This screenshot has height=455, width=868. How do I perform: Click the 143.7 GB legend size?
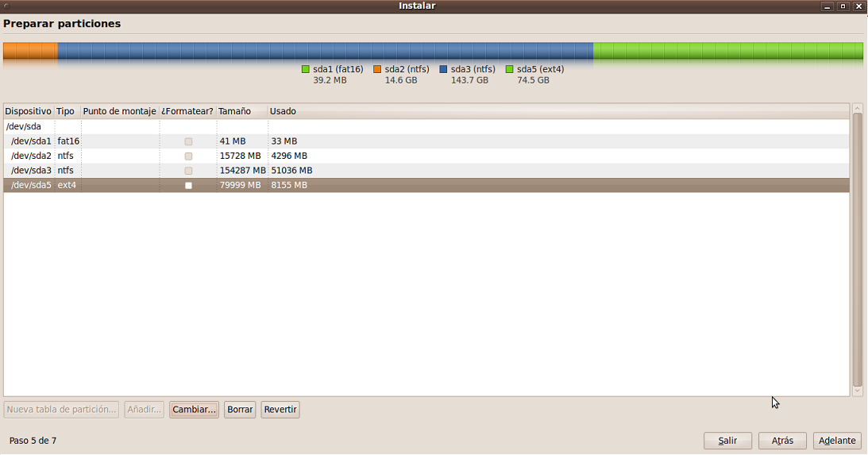[469, 80]
